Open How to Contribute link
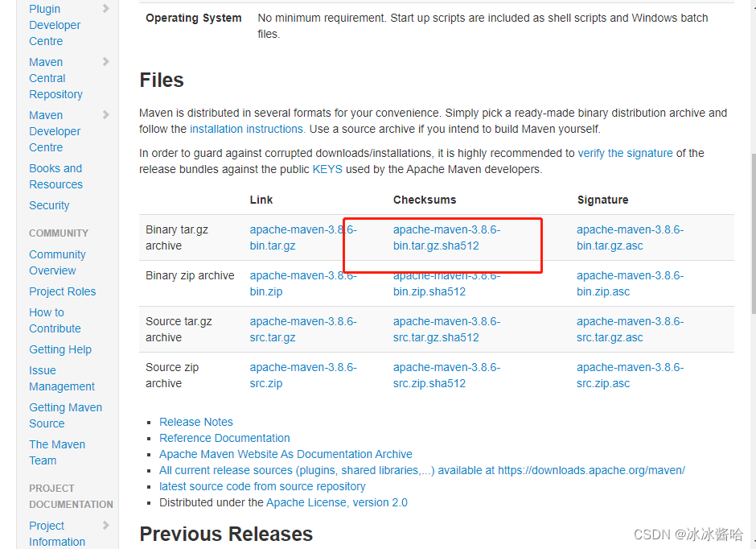The width and height of the screenshot is (756, 549). pos(55,320)
